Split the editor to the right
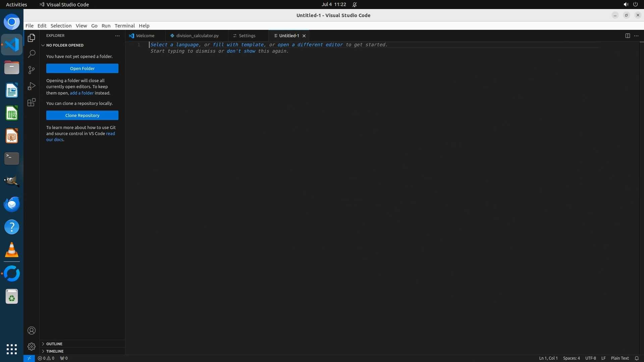 coord(627,36)
